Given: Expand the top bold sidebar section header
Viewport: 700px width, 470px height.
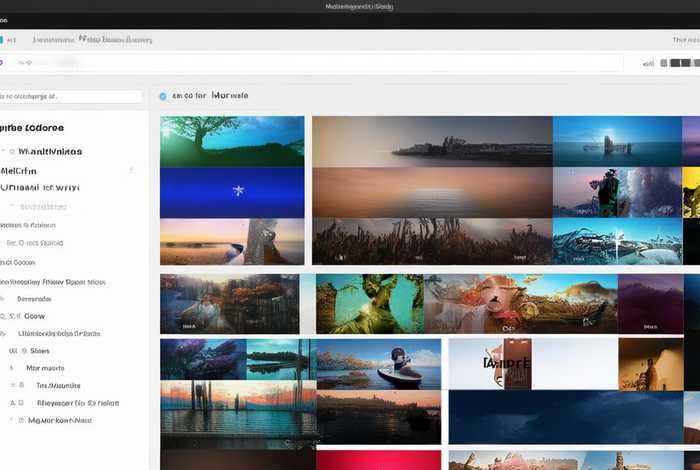Looking at the screenshot, I should click(32, 128).
